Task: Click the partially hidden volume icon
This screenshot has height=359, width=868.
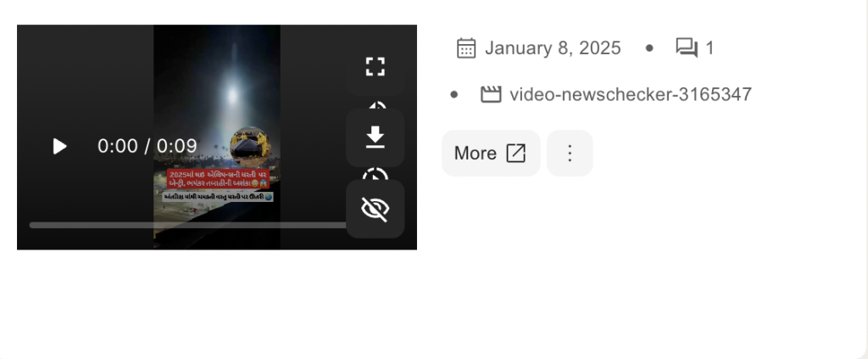Action: coord(376,104)
